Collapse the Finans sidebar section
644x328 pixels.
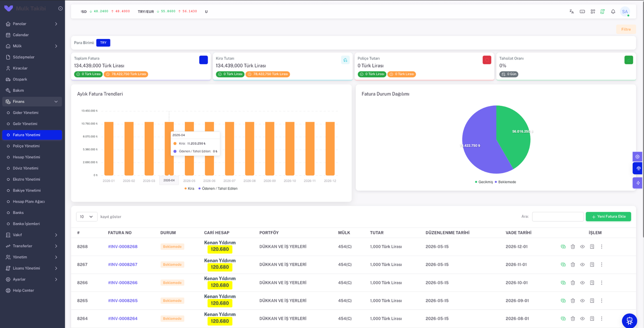(32, 102)
